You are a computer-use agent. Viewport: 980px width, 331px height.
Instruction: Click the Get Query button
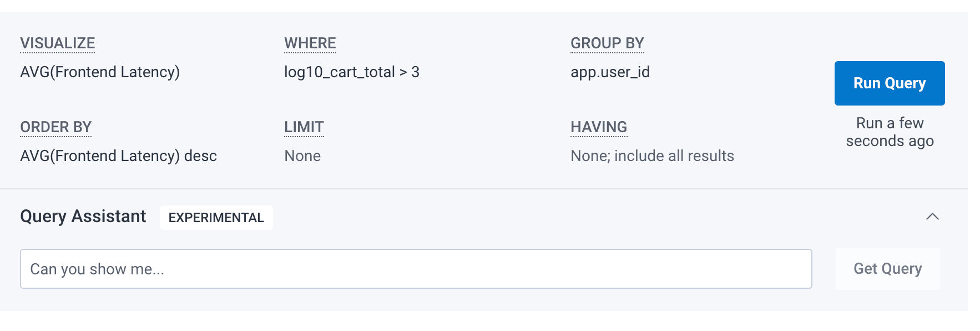click(887, 268)
